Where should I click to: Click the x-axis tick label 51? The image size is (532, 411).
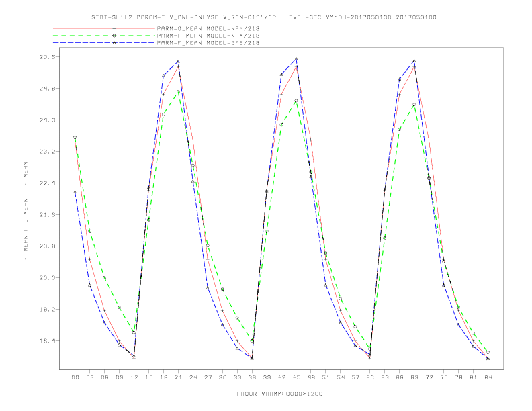326,377
